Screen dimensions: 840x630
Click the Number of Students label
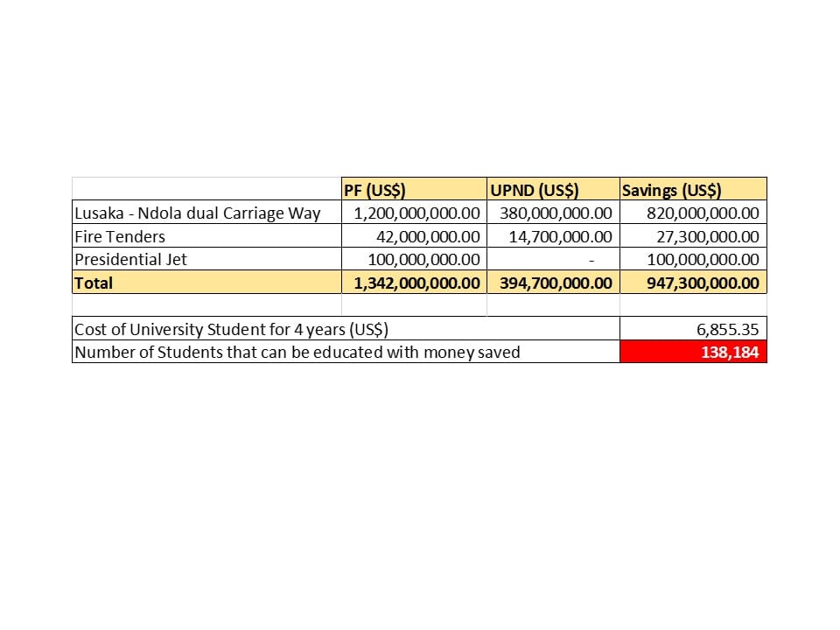pyautogui.click(x=297, y=353)
